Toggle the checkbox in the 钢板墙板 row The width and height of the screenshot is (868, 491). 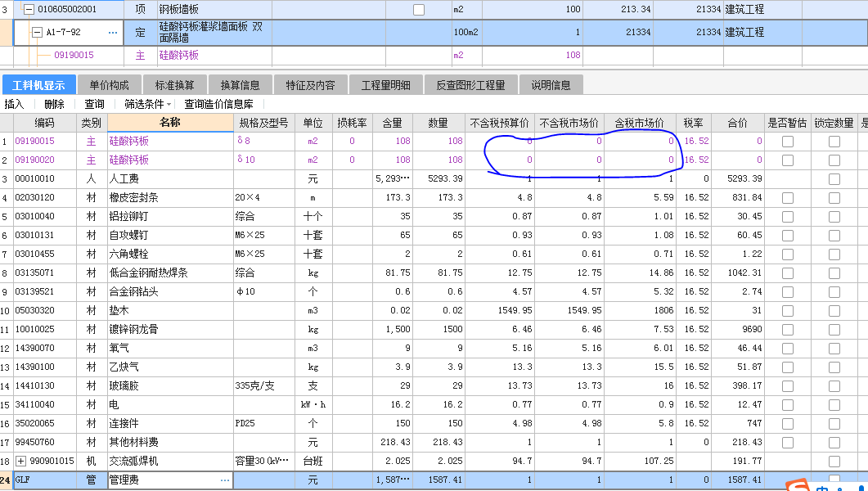click(419, 9)
